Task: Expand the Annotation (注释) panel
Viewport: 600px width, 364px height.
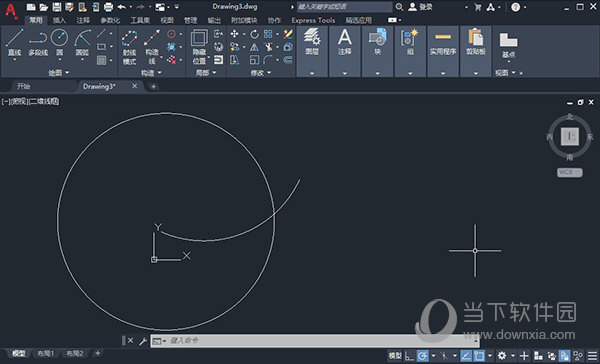Action: tap(344, 73)
